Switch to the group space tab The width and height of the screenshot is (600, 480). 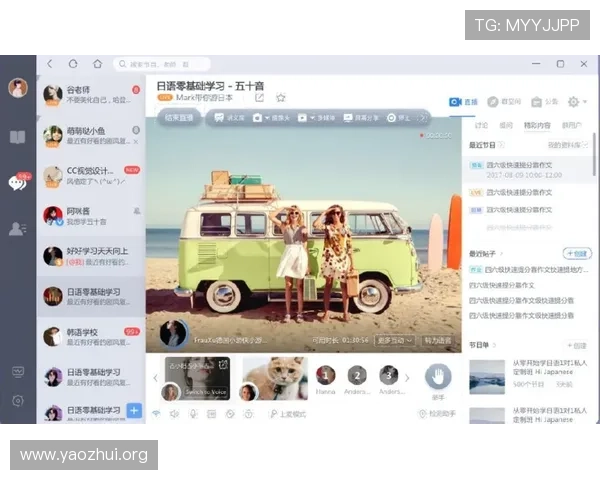click(504, 102)
